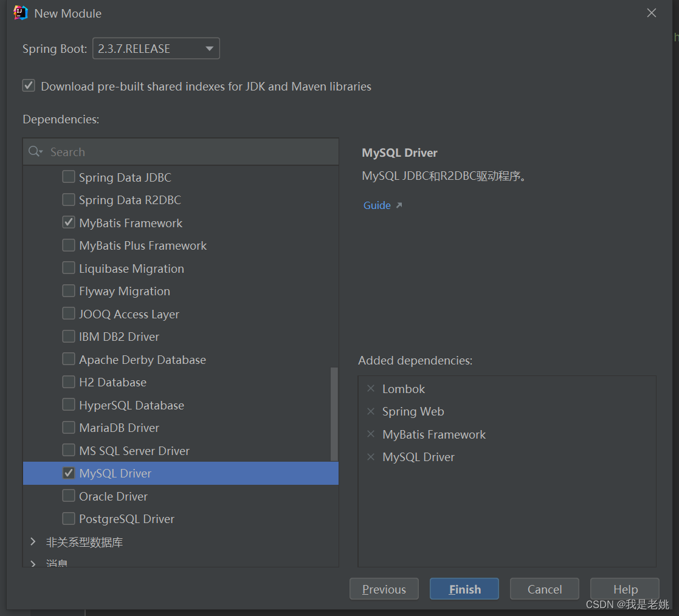The width and height of the screenshot is (679, 616).
Task: Select the PostgreSQL Driver row label
Action: click(126, 519)
